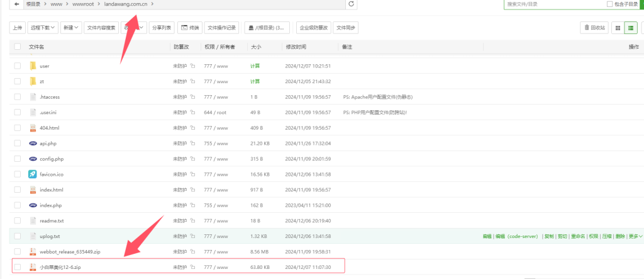Screen dimensions: 644x279
Task: Click tamper-lock icon in readme.txt row
Action: [192, 220]
